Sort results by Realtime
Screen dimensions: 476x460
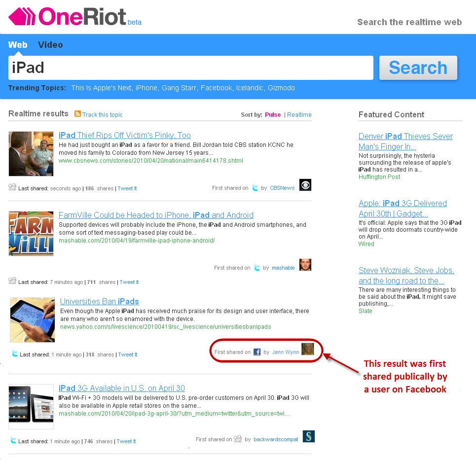click(x=299, y=115)
